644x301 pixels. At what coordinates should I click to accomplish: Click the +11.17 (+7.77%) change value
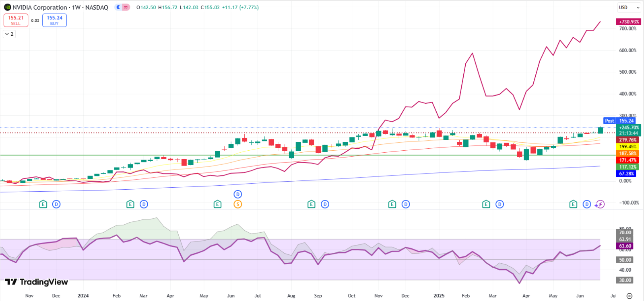(240, 7)
